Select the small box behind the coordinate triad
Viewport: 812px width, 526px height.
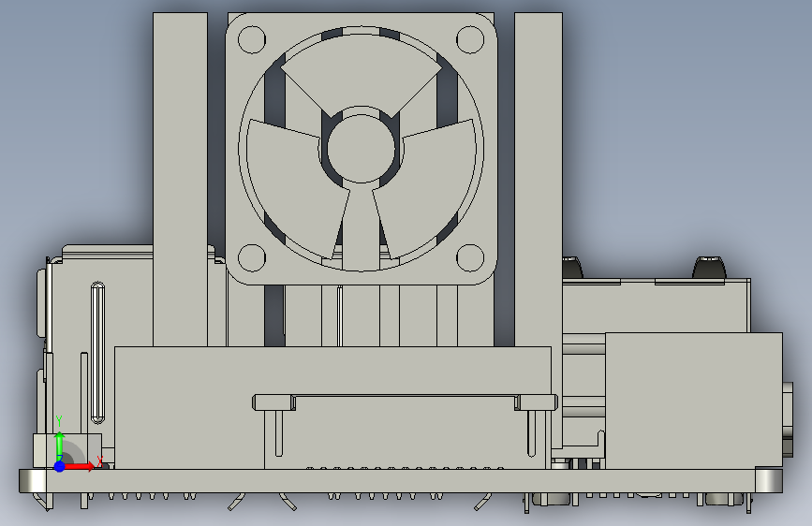[x=67, y=450]
